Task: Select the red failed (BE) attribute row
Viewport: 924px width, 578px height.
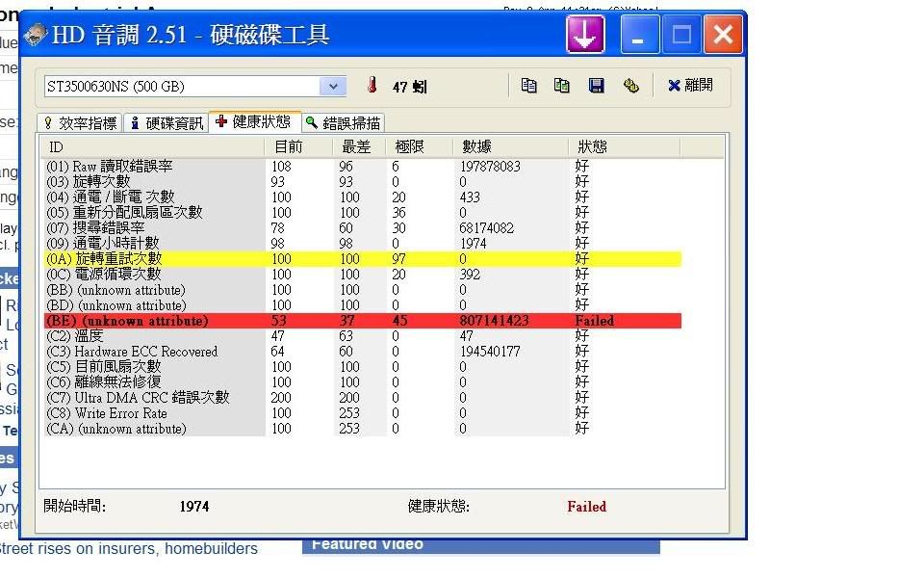Action: [x=362, y=321]
